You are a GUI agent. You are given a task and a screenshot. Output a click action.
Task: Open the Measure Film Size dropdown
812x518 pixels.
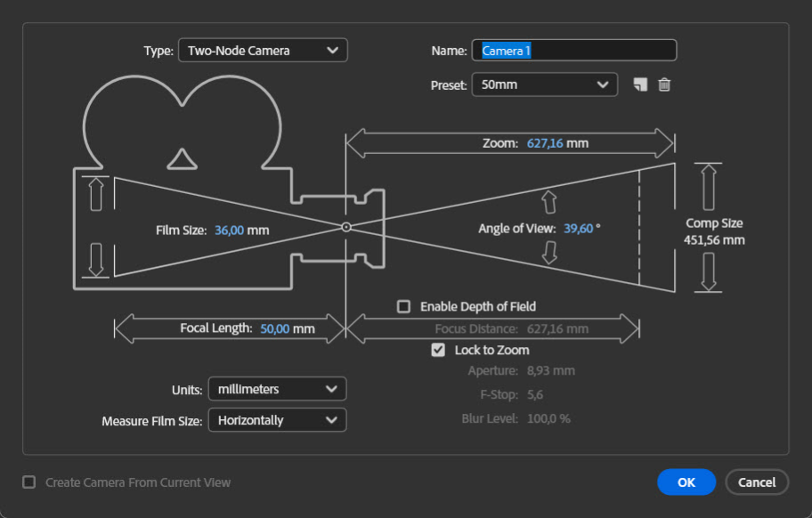tap(277, 419)
